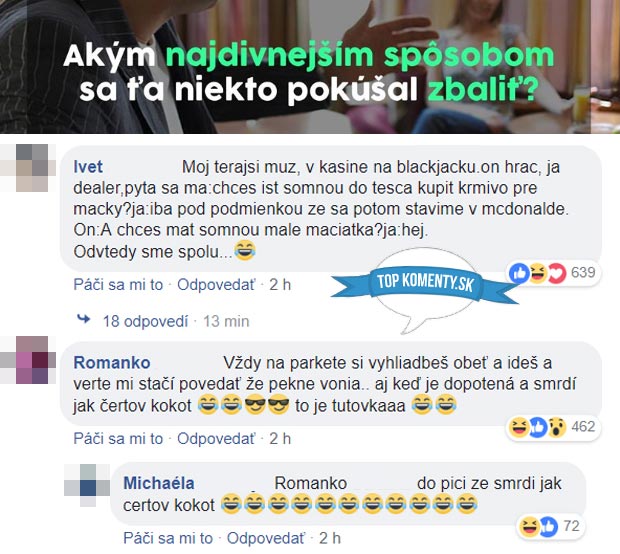
Task: Click Romanko's blurred avatar thumbnail
Action: [28, 360]
